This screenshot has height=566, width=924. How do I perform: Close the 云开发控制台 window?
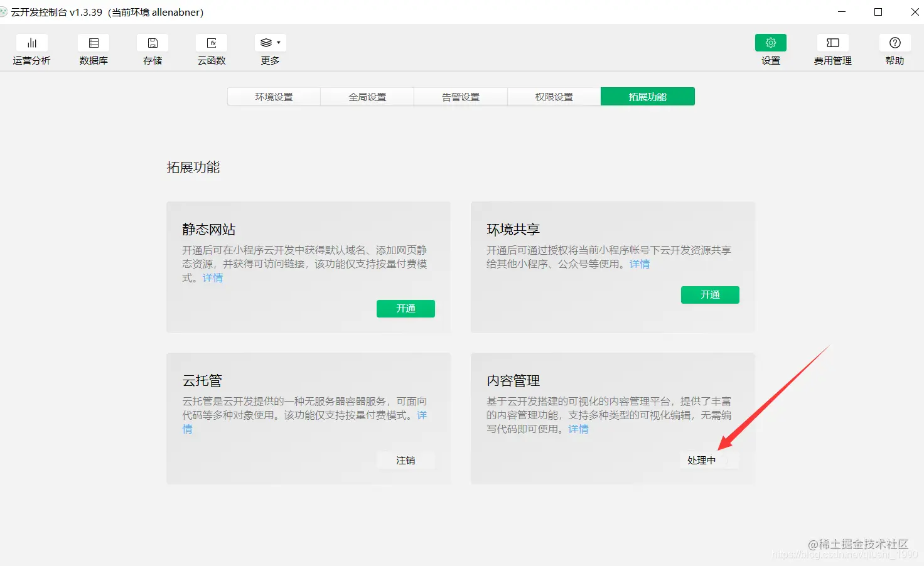point(915,12)
